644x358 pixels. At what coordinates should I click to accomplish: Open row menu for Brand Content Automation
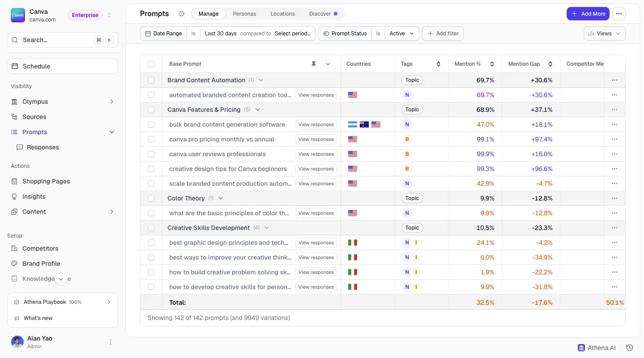point(614,80)
